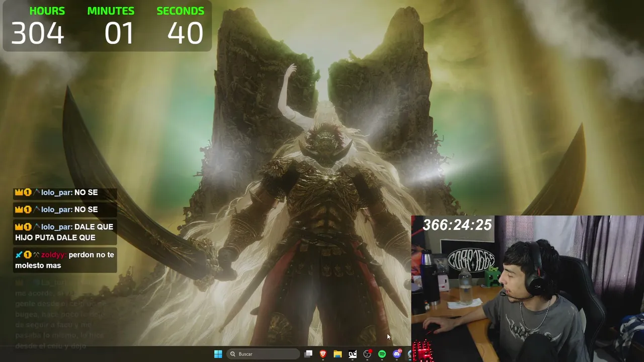The height and width of the screenshot is (362, 644).
Task: Open the Windows Start menu
Action: (x=218, y=354)
